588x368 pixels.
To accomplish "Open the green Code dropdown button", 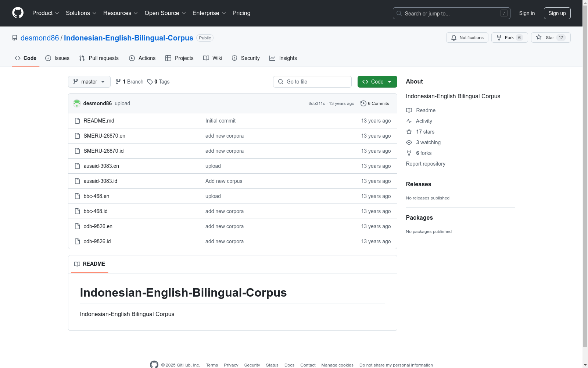I will (x=377, y=82).
